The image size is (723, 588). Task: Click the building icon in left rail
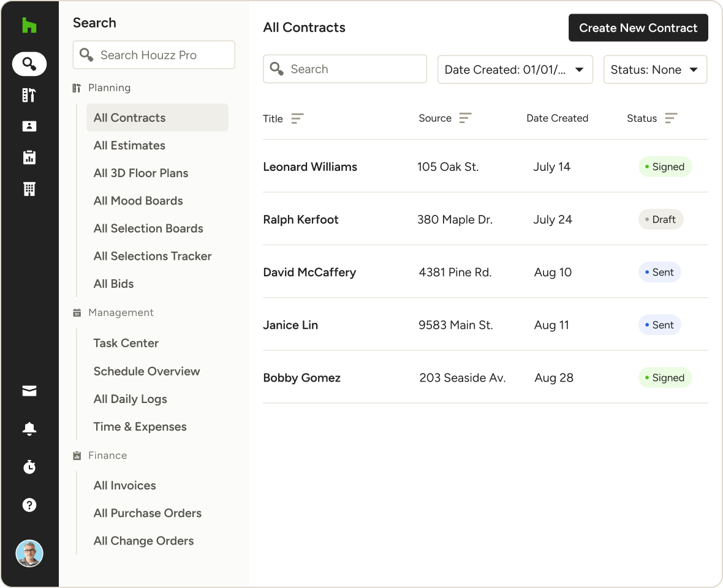click(x=29, y=189)
